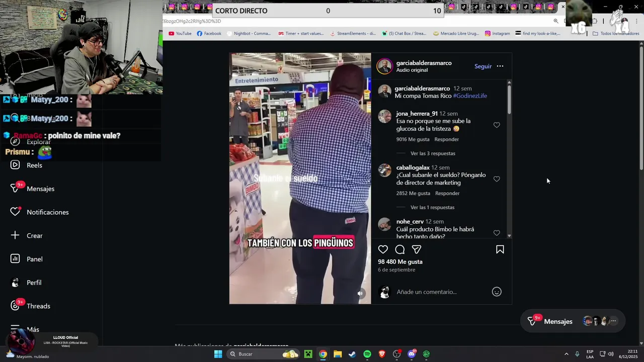This screenshot has width=644, height=362.
Task: Open Notificaciones in the sidebar
Action: 40,212
